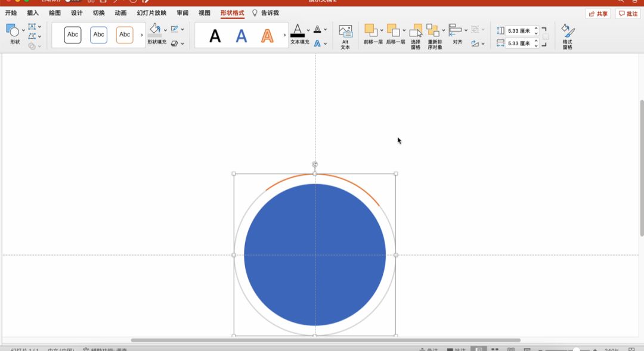Viewport: 644px width, 351px height.
Task: Switch to the 设计 tab
Action: point(77,13)
